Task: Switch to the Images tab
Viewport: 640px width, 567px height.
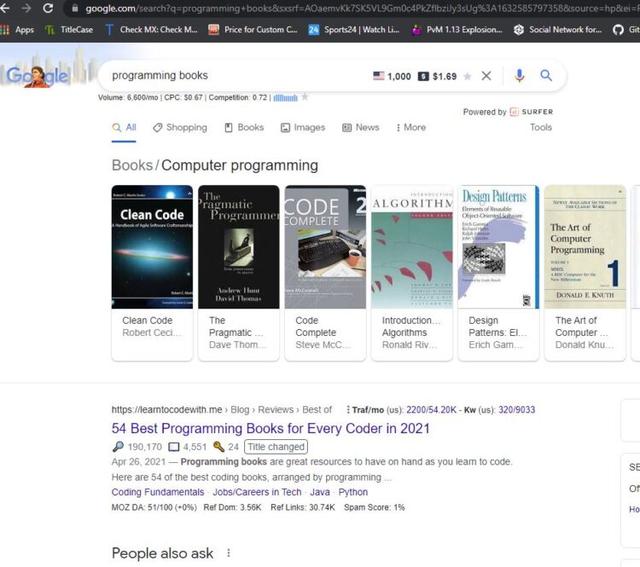Action: click(302, 128)
